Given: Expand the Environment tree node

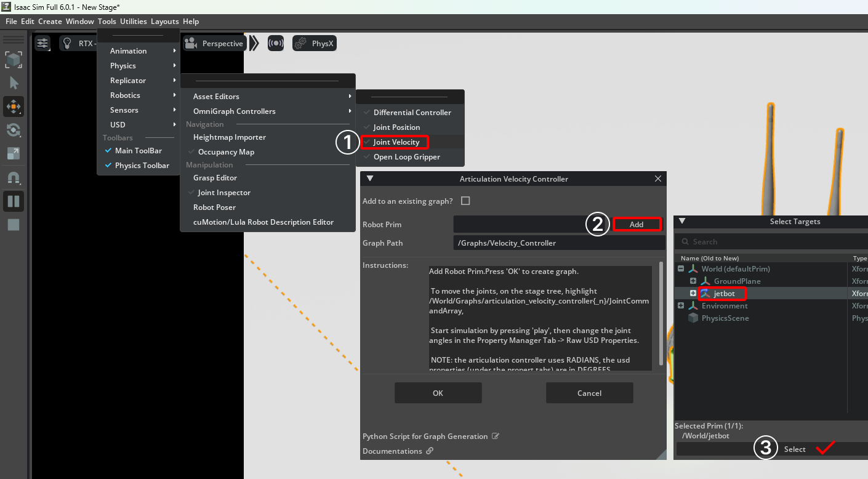Looking at the screenshot, I should 681,306.
